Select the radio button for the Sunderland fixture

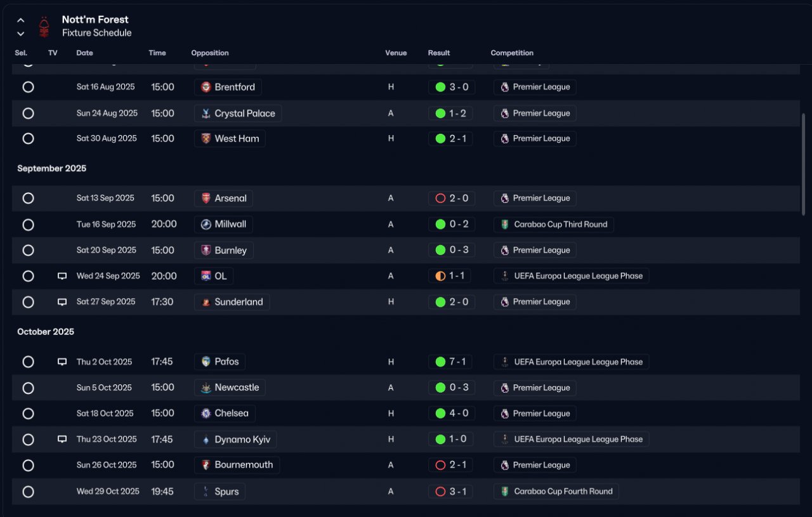point(28,302)
